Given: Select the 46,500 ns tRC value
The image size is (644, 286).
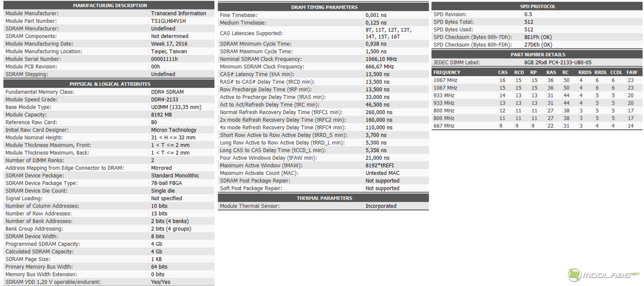Looking at the screenshot, I should click(377, 105).
